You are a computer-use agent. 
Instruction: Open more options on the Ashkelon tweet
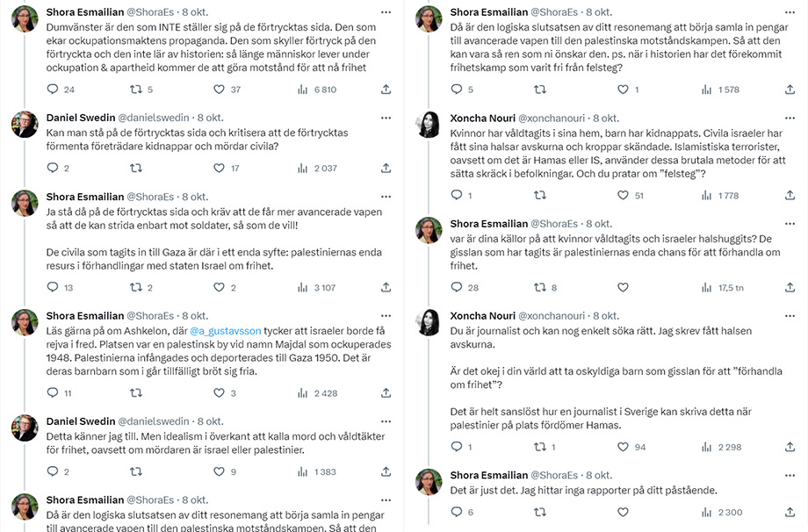click(x=386, y=315)
